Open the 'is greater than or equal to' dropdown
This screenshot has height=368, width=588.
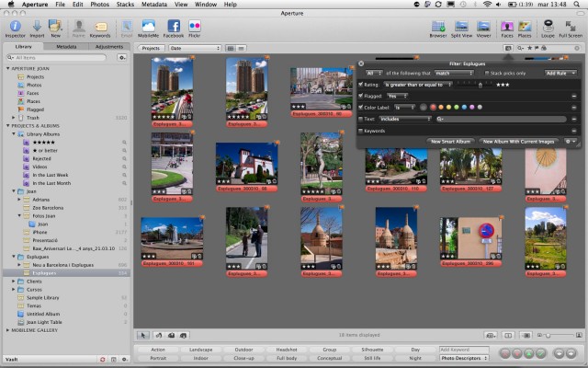tap(417, 85)
